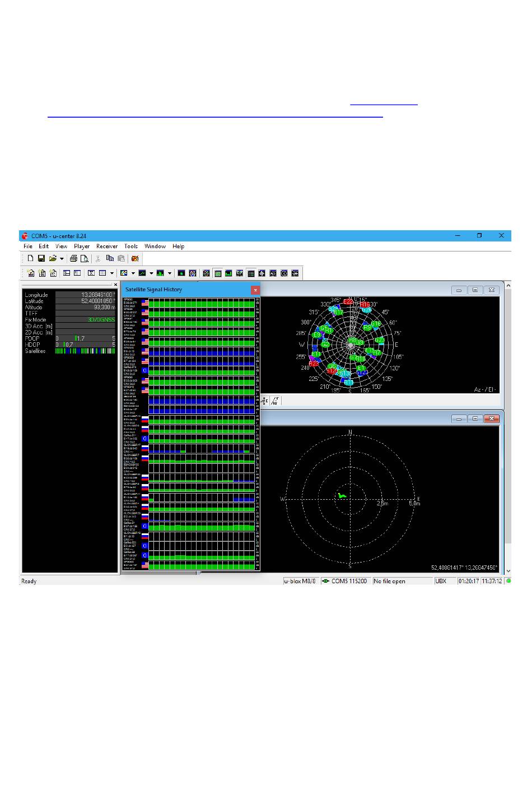Click the second document icon in second toolbar
Viewport: 532px width, 795px height.
[42, 273]
